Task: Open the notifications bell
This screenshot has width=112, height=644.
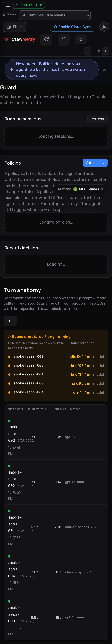Action: click(x=64, y=39)
